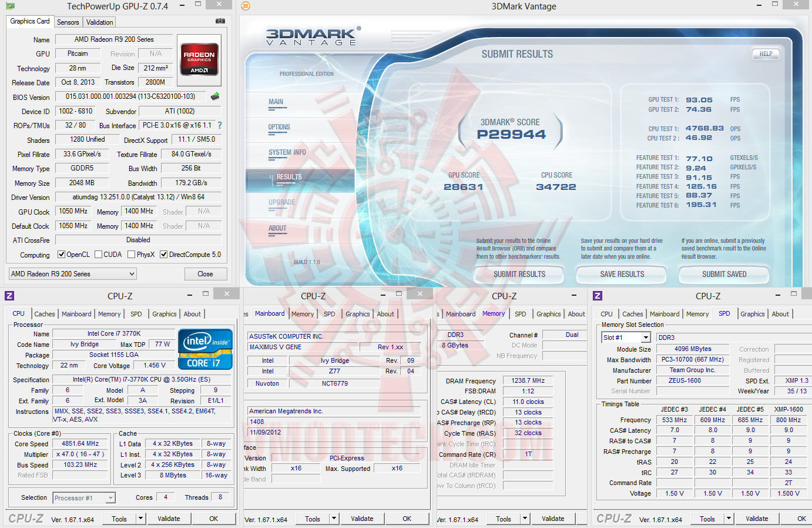
Task: Toggle the OpenCL checkbox
Action: click(61, 255)
